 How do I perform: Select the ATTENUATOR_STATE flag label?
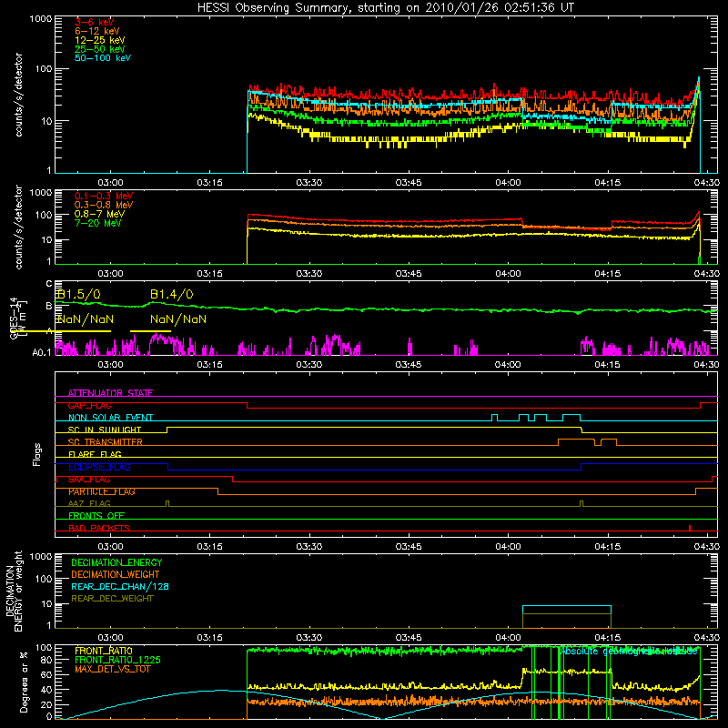coord(110,393)
